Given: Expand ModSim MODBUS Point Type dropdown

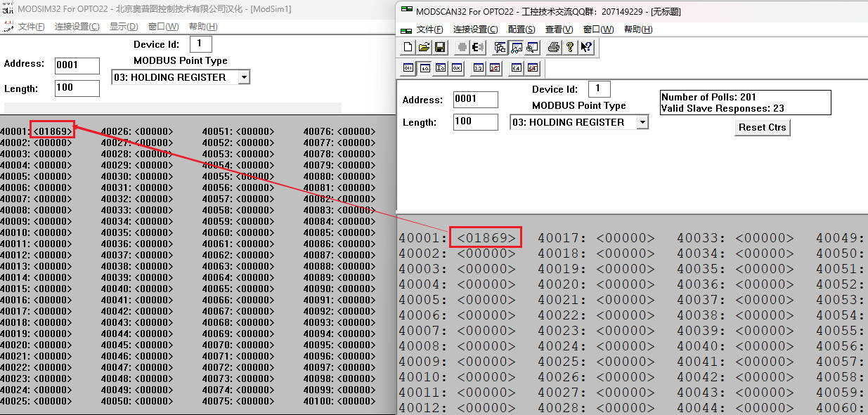Looking at the screenshot, I should 243,77.
